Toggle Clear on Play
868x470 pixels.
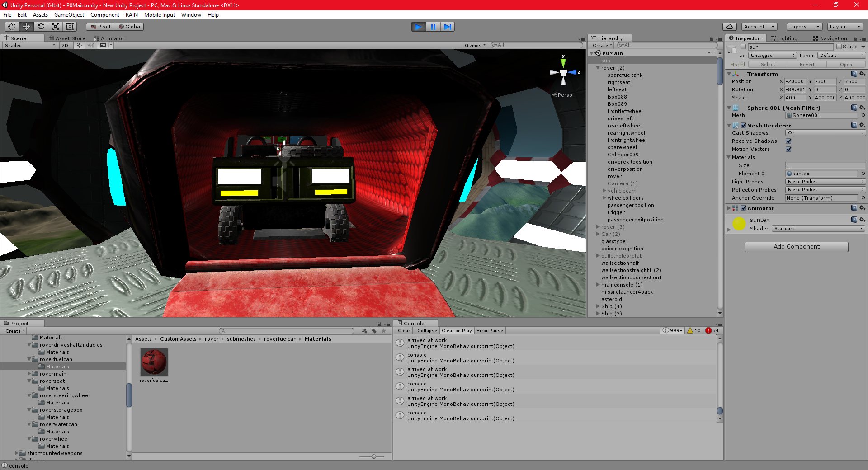click(x=457, y=330)
